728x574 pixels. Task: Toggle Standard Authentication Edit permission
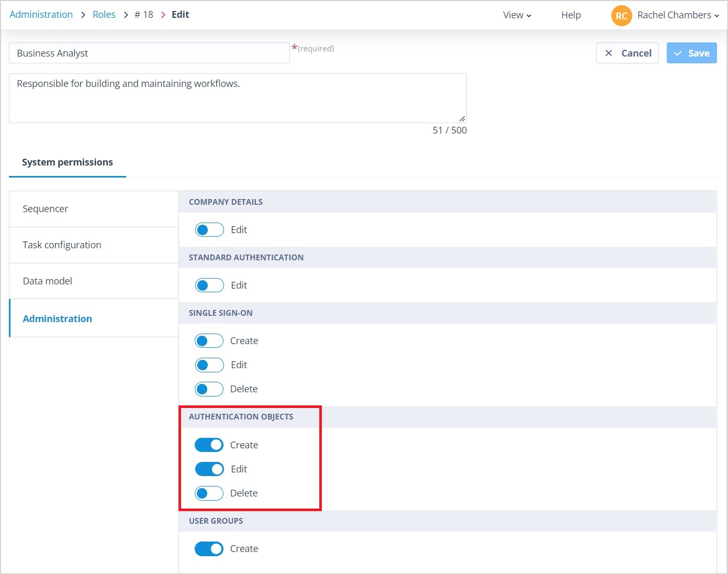tap(209, 285)
